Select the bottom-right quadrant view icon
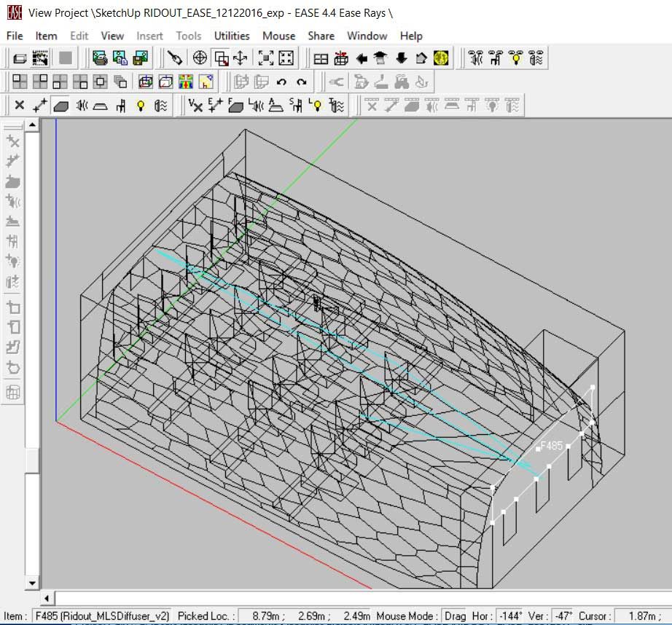 (x=80, y=82)
